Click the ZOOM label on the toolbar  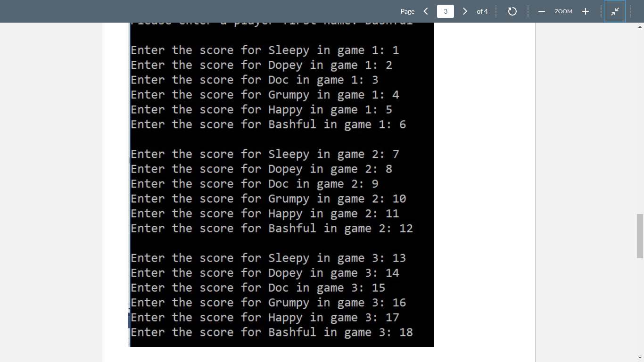pos(563,11)
